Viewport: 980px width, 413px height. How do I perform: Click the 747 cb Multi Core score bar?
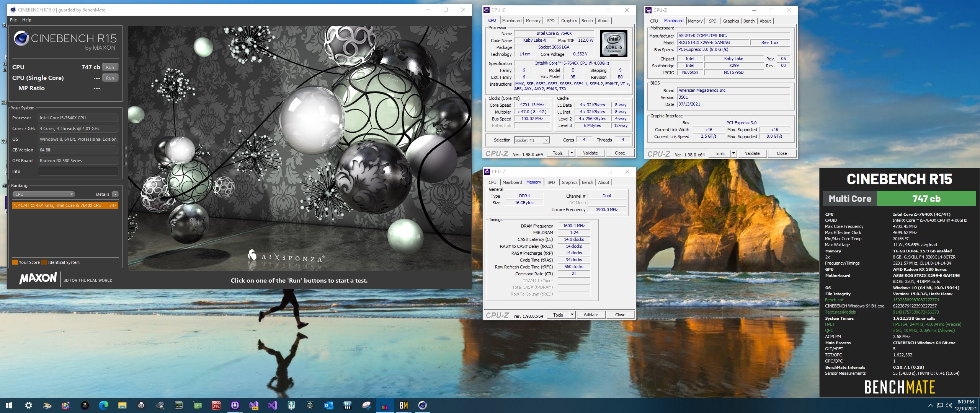click(926, 198)
